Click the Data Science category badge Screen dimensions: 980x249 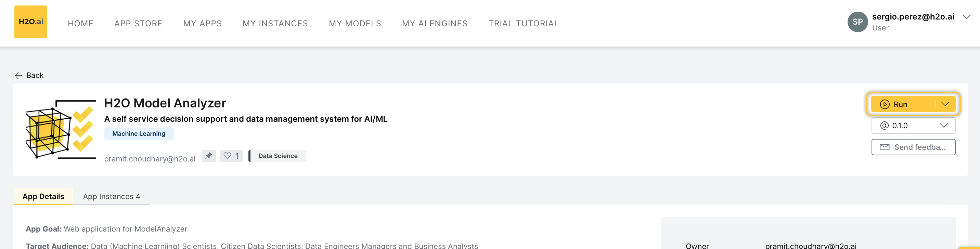[x=278, y=156]
